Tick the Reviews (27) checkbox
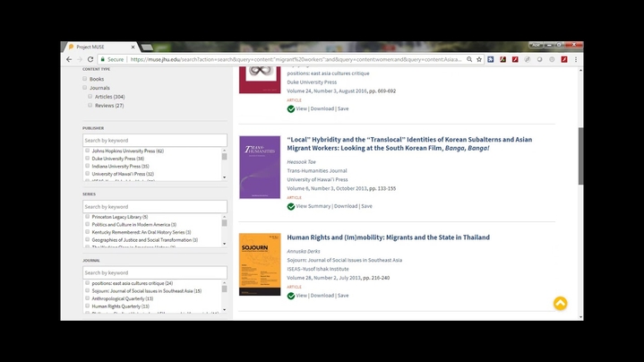Image resolution: width=644 pixels, height=362 pixels. (x=90, y=105)
